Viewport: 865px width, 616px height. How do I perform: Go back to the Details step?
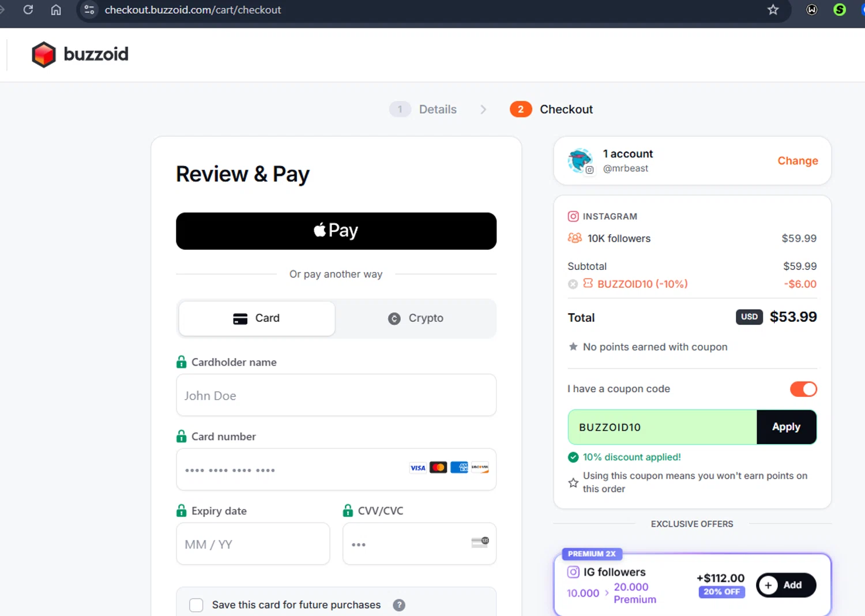(423, 109)
